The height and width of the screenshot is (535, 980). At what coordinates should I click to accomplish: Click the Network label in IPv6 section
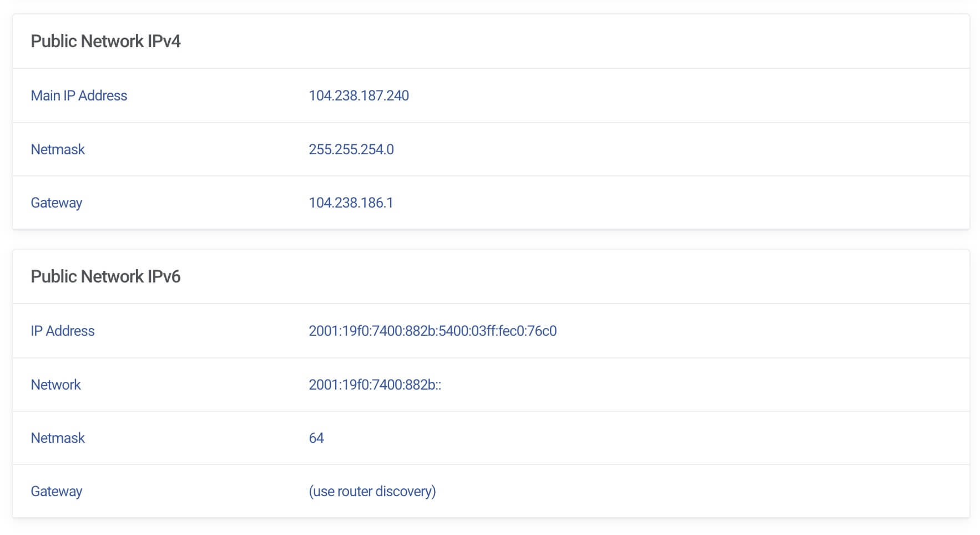coord(55,385)
